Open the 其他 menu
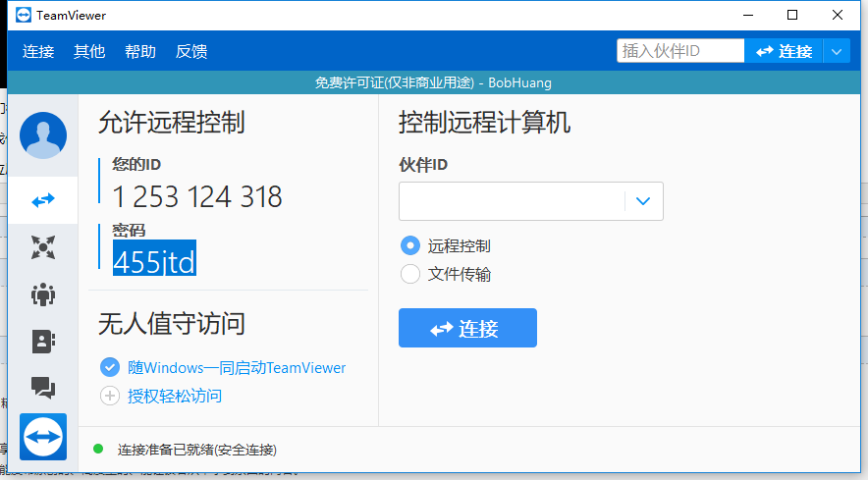868x480 pixels. point(89,51)
